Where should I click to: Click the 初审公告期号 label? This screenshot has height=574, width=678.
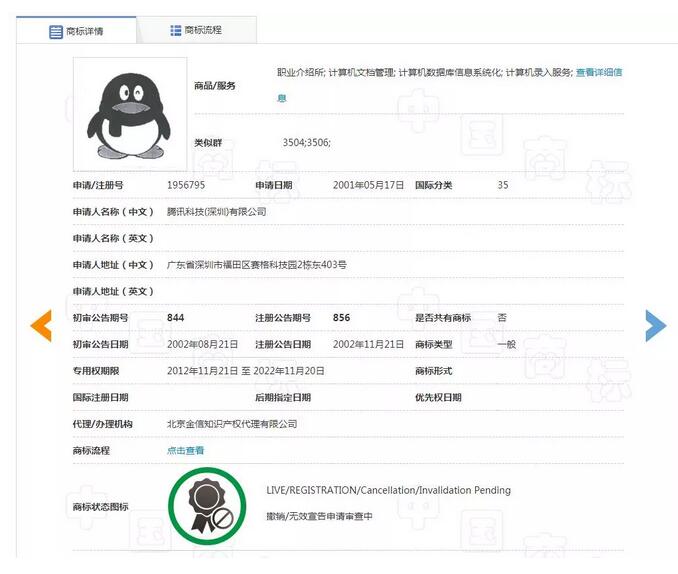click(100, 317)
